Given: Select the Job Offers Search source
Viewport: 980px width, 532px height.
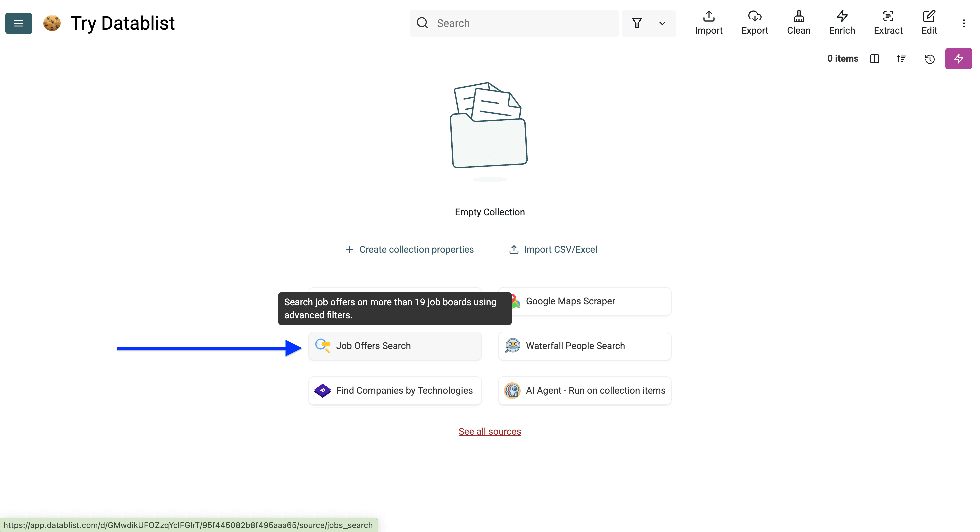Looking at the screenshot, I should 395,346.
